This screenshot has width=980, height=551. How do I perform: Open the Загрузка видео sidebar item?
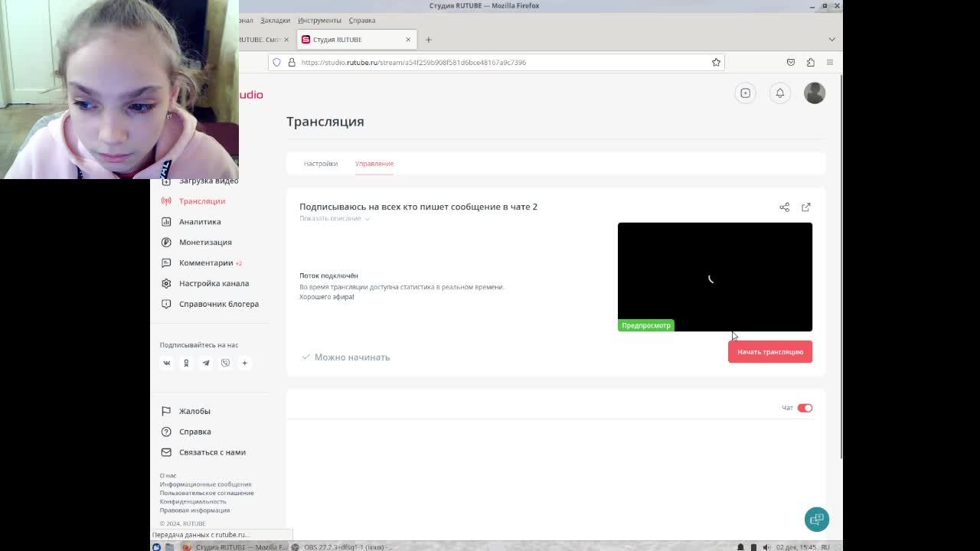tap(208, 181)
